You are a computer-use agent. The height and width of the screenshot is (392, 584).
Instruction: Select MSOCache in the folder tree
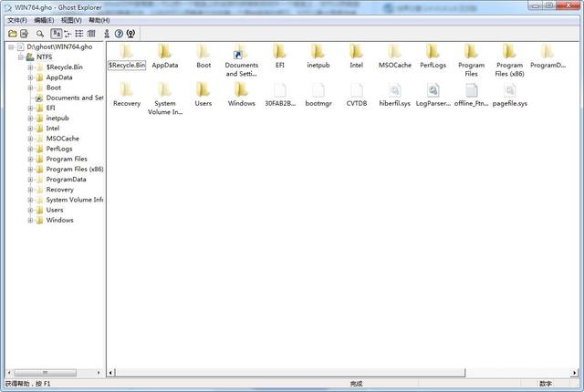point(63,139)
